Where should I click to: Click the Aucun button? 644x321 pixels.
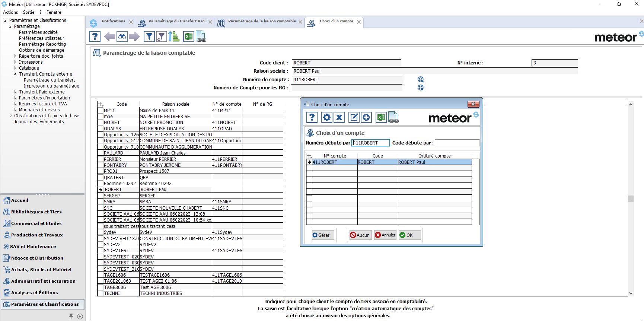pos(360,235)
